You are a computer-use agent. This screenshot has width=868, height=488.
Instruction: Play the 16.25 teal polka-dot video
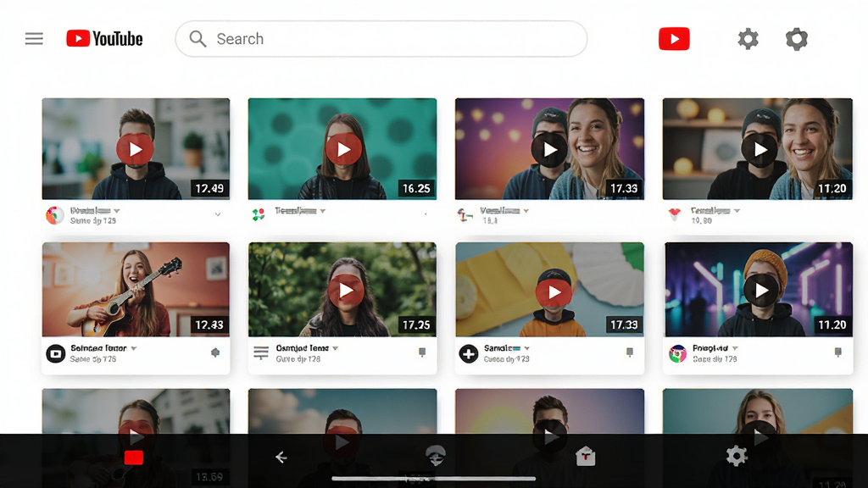click(343, 149)
